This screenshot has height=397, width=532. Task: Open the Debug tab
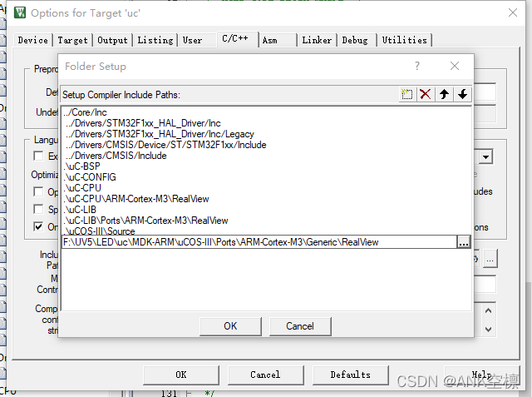click(355, 40)
